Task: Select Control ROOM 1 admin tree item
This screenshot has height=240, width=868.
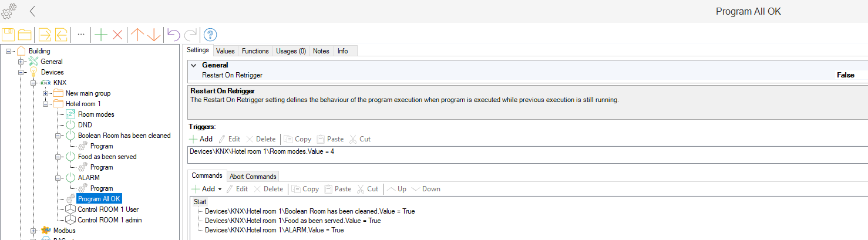Action: coord(109,220)
